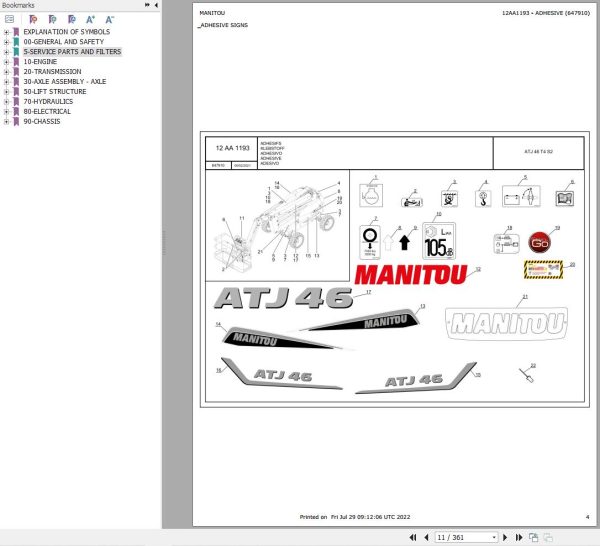Screen dimensions: 600x546
Task: Expand the 80-ELECTRICAL bookmark node
Action: click(x=6, y=111)
